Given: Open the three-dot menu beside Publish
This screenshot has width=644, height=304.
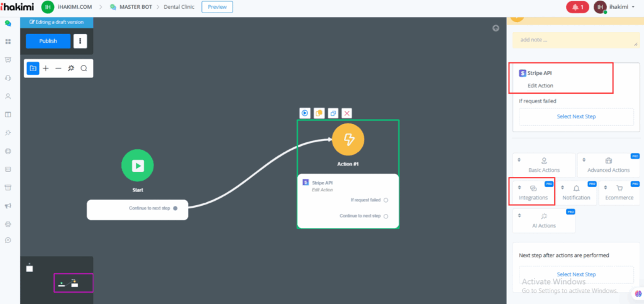Looking at the screenshot, I should (80, 41).
